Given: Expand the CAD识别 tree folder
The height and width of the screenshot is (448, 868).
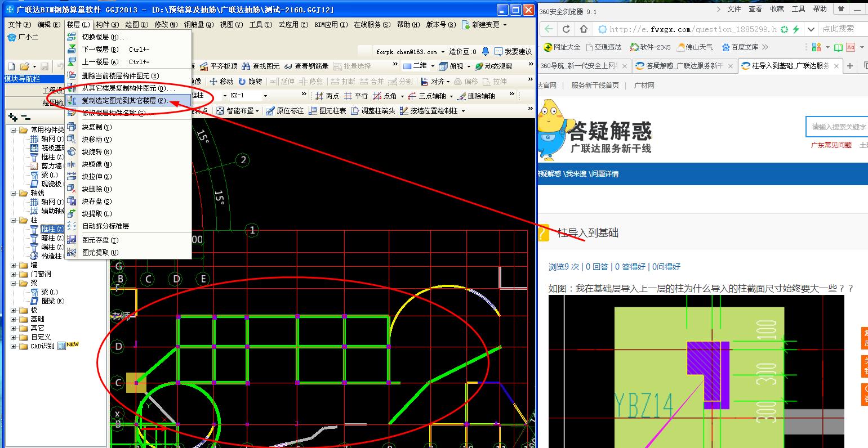Looking at the screenshot, I should 14,346.
